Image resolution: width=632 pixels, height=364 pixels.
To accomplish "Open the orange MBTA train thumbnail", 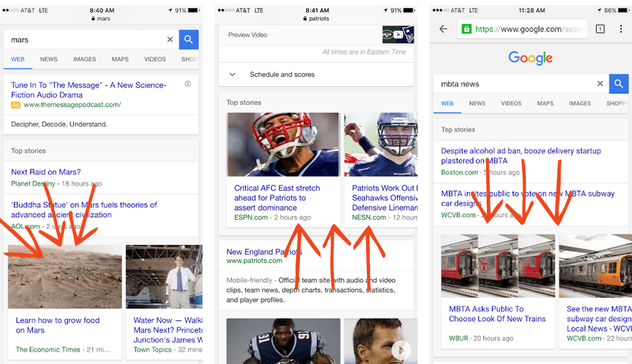I will 595,266.
